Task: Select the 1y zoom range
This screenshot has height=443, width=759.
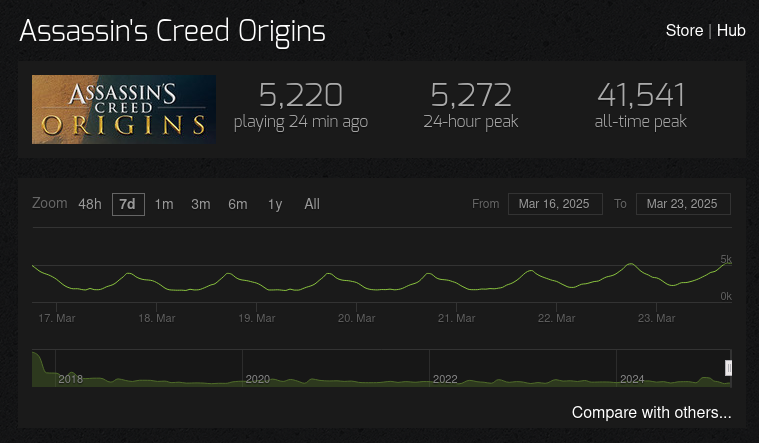Action: pyautogui.click(x=275, y=204)
